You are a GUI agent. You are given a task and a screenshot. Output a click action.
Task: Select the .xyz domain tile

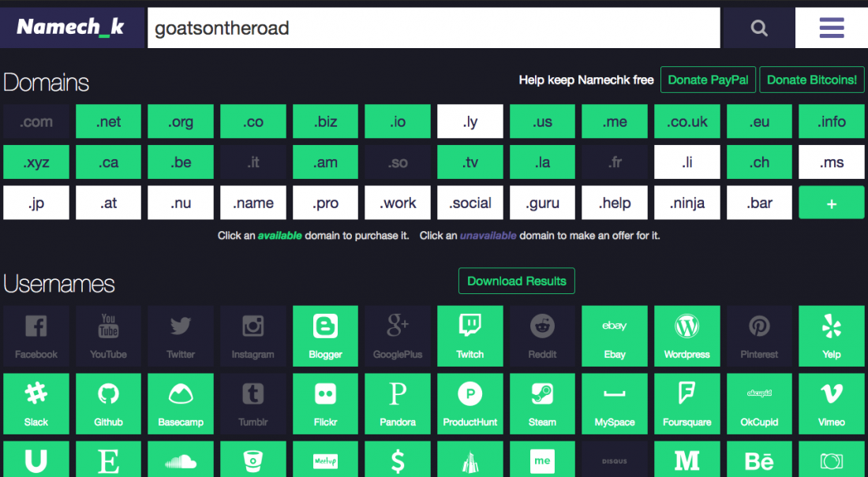pyautogui.click(x=36, y=162)
